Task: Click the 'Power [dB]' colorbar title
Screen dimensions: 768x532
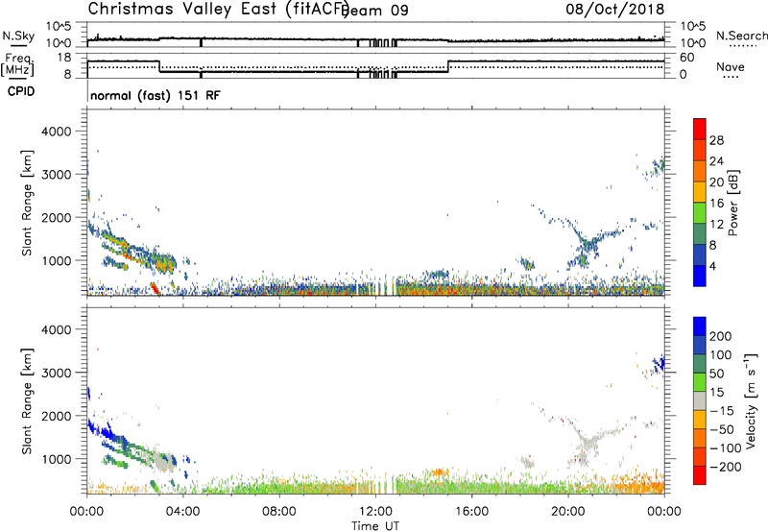Action: pyautogui.click(x=732, y=203)
